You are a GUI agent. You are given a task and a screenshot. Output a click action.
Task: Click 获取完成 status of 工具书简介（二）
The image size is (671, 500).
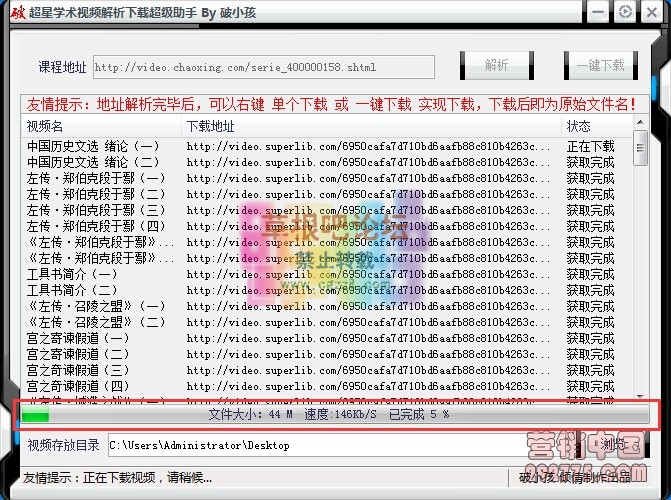(591, 290)
